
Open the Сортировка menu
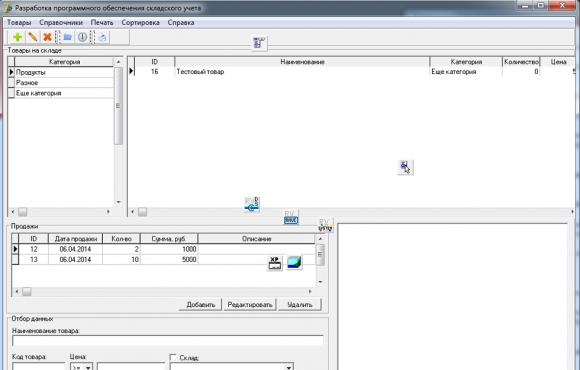coord(140,23)
